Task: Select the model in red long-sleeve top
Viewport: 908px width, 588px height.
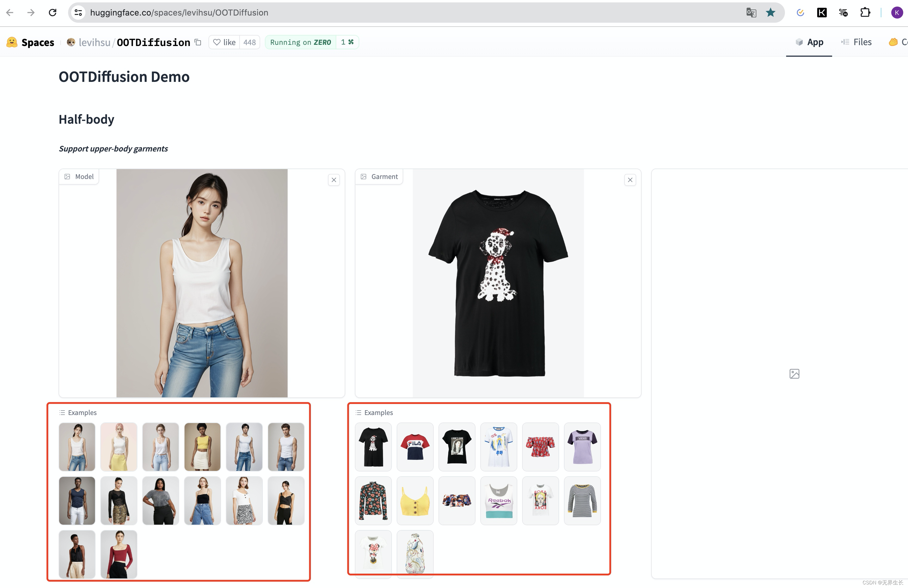Action: coord(119,554)
